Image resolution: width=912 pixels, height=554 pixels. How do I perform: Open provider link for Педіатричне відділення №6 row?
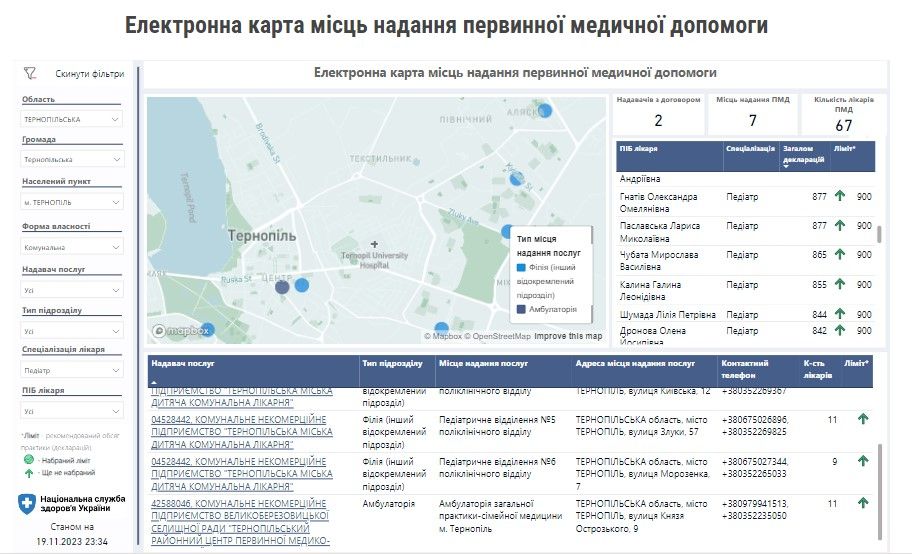coord(242,474)
